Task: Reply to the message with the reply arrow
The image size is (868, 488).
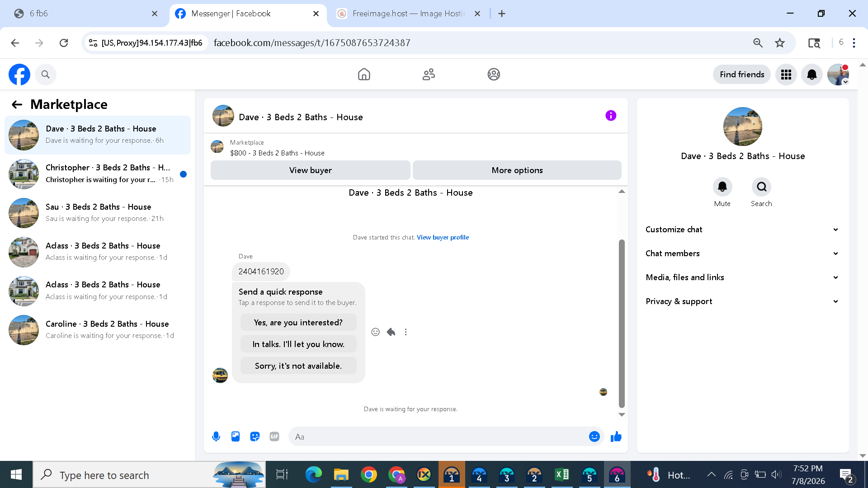Action: pos(391,332)
